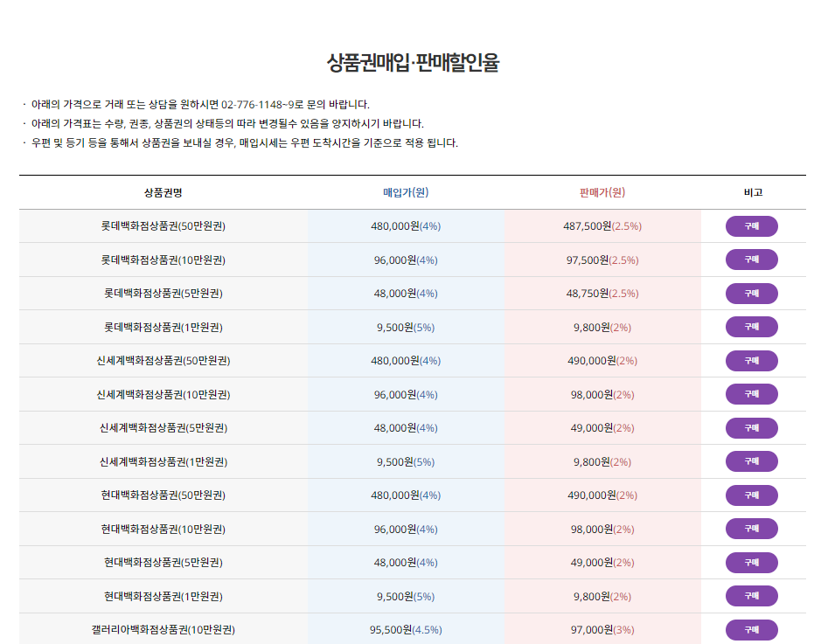Screen dimensions: 814x644
Task: Click 롯데 1만원권 purchase price 9,500원(5%)
Action: click(406, 327)
